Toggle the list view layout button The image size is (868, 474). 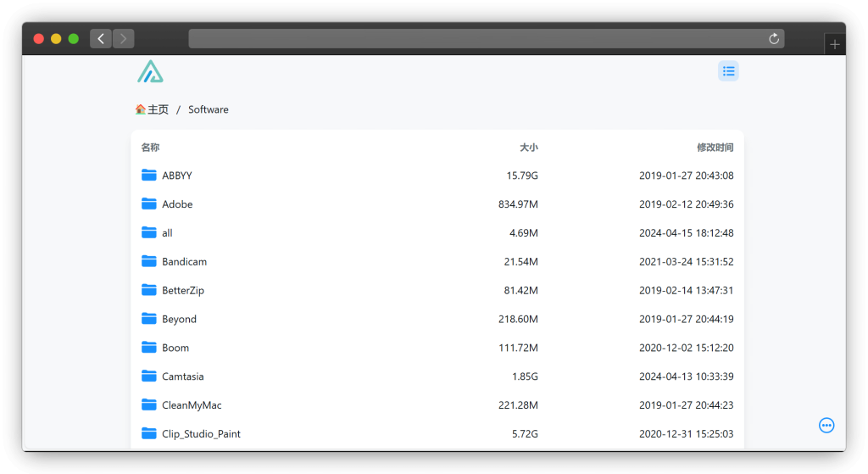[x=728, y=71]
